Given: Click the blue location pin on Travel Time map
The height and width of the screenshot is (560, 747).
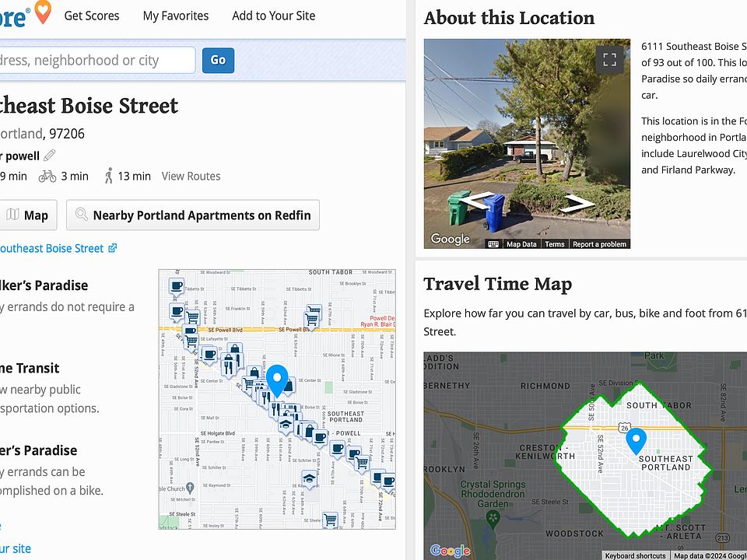Looking at the screenshot, I should (x=637, y=441).
